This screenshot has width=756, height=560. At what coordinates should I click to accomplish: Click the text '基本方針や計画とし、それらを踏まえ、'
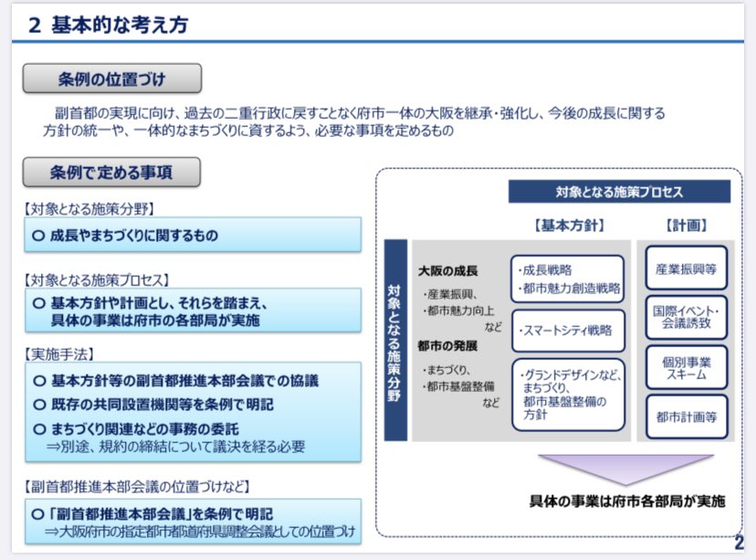(x=159, y=303)
